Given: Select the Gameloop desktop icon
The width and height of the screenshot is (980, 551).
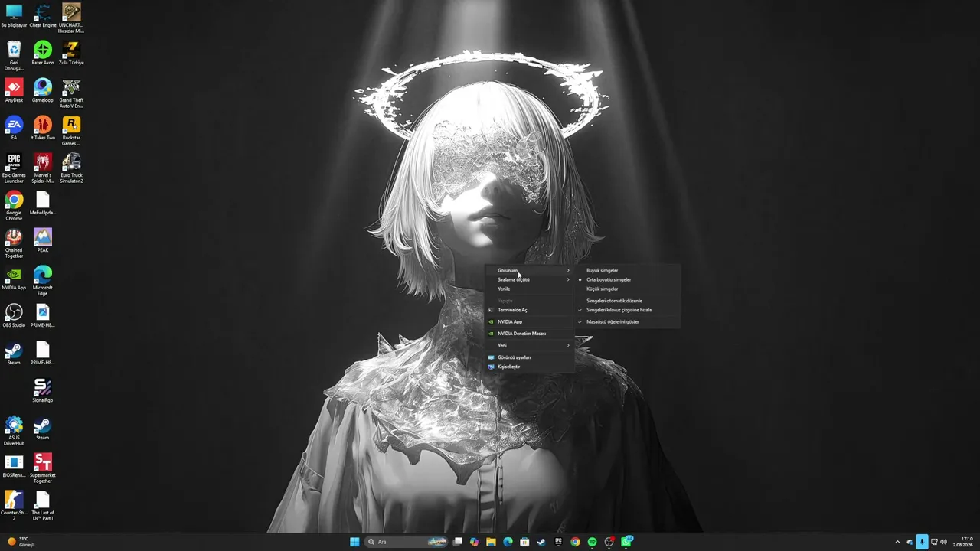Looking at the screenshot, I should (43, 90).
